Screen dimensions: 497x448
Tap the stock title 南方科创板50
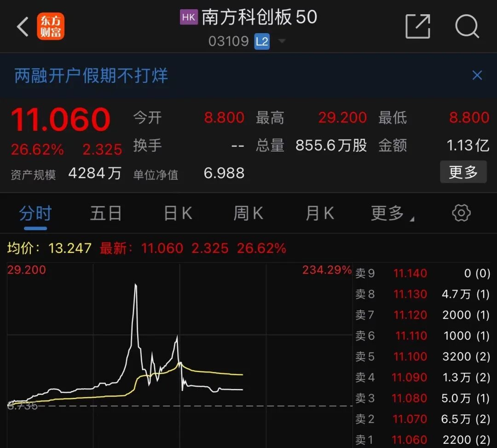pyautogui.click(x=259, y=17)
